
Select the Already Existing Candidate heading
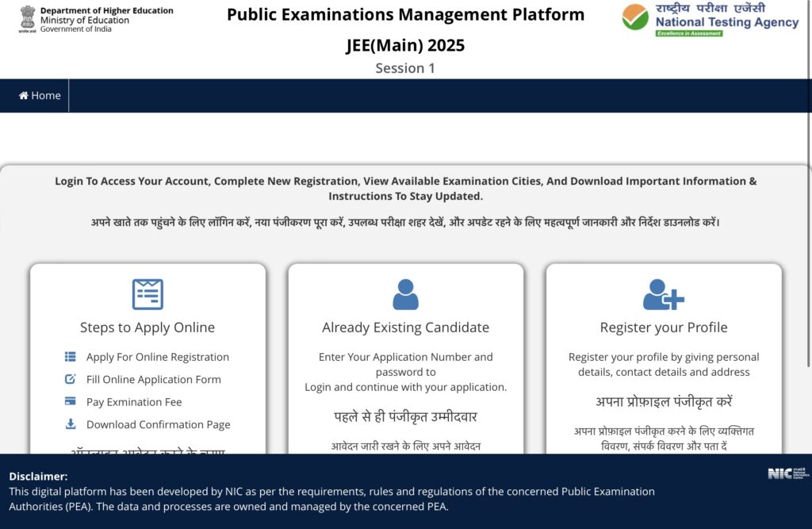pyautogui.click(x=405, y=328)
